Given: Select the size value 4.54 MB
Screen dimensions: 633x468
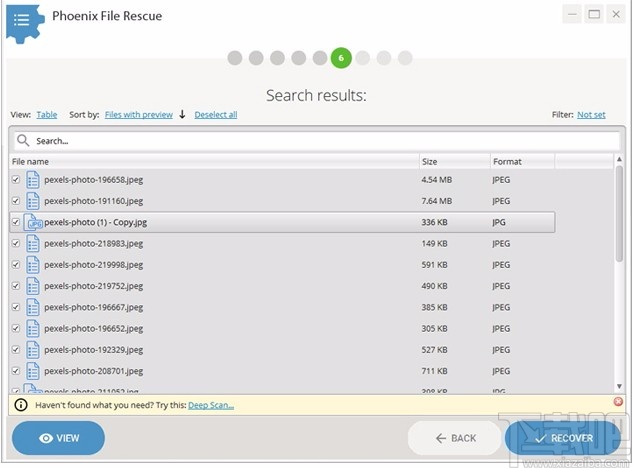Looking at the screenshot, I should click(436, 180).
